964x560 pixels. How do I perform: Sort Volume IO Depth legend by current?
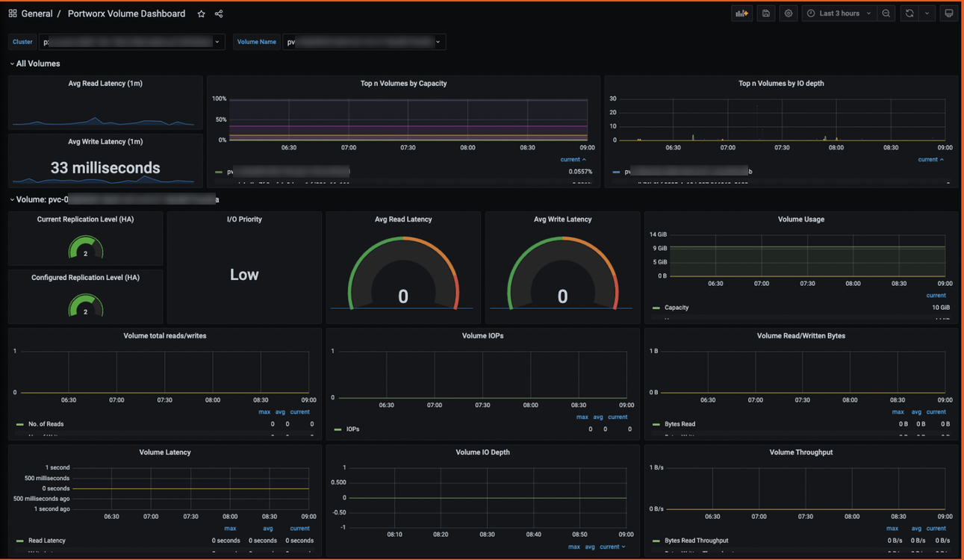612,547
